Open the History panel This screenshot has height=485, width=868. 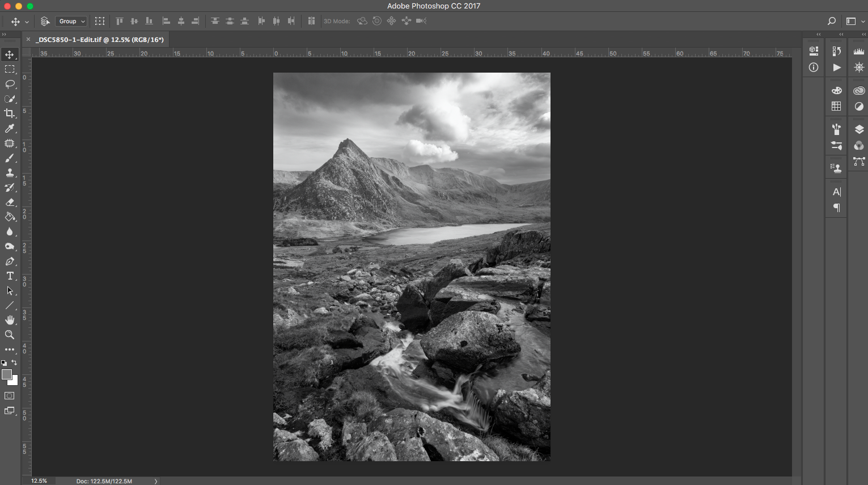pos(837,51)
